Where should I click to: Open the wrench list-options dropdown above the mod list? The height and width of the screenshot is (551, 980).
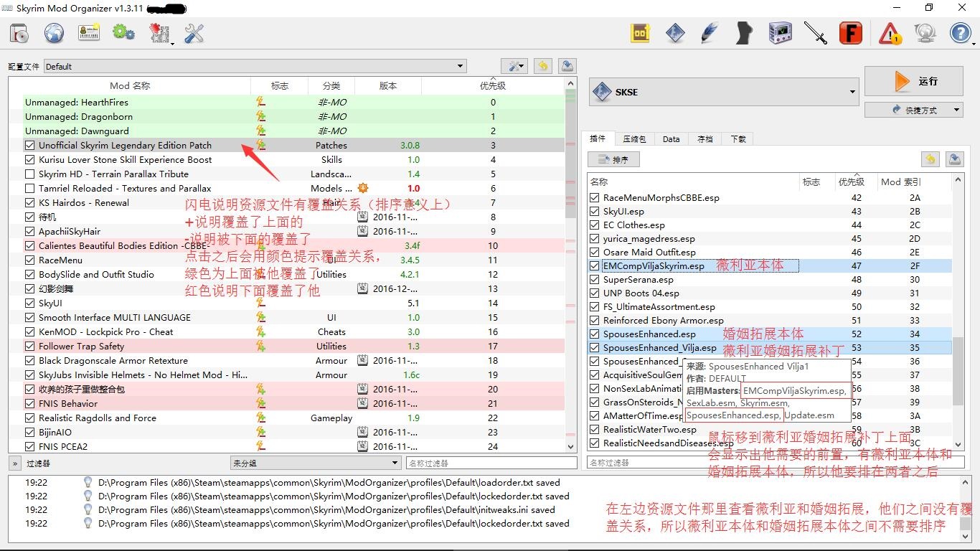[x=514, y=67]
